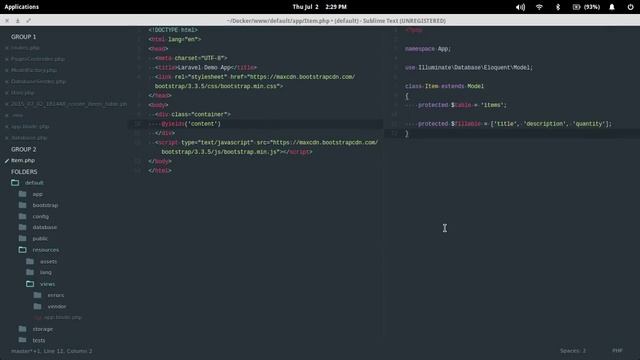Select Item.php under Group 2
This screenshot has width=640, height=360.
pos(23,160)
